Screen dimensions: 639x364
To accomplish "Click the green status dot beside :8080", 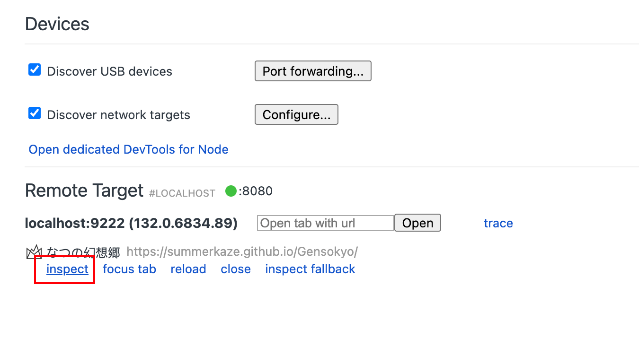I will tap(231, 191).
